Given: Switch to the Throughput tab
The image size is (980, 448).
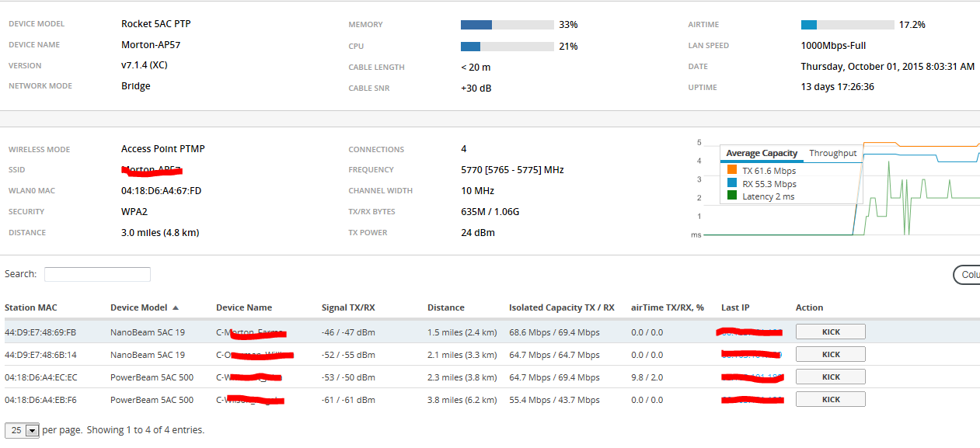Looking at the screenshot, I should click(832, 153).
